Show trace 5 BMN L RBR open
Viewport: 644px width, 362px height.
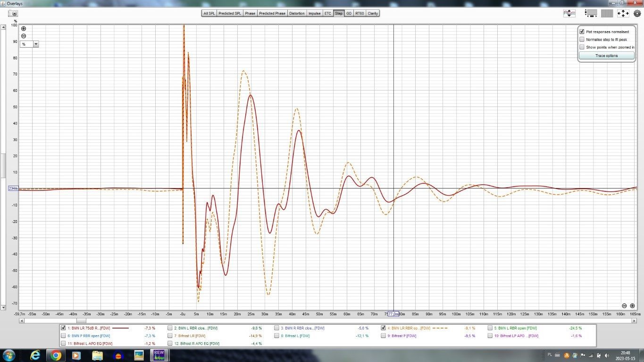[490, 328]
